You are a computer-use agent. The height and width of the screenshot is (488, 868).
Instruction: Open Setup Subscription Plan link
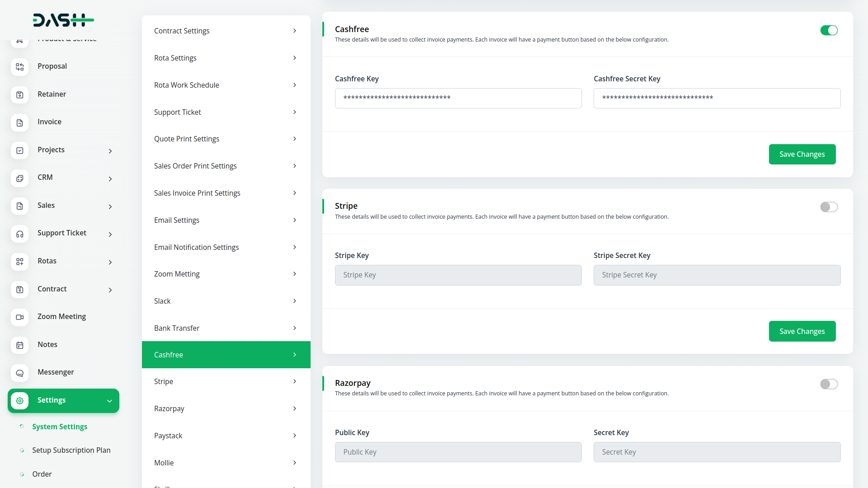(x=71, y=450)
